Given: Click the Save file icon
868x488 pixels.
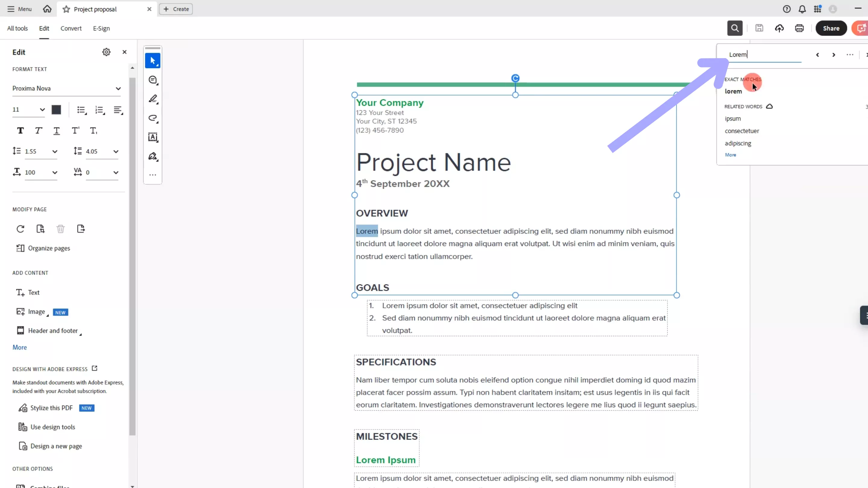Looking at the screenshot, I should pos(759,28).
